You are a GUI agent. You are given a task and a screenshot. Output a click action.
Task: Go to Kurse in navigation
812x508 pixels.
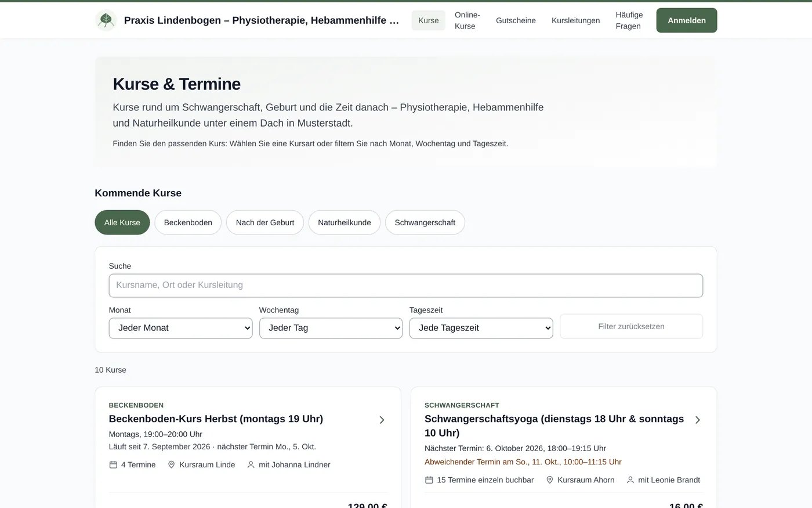click(x=429, y=20)
